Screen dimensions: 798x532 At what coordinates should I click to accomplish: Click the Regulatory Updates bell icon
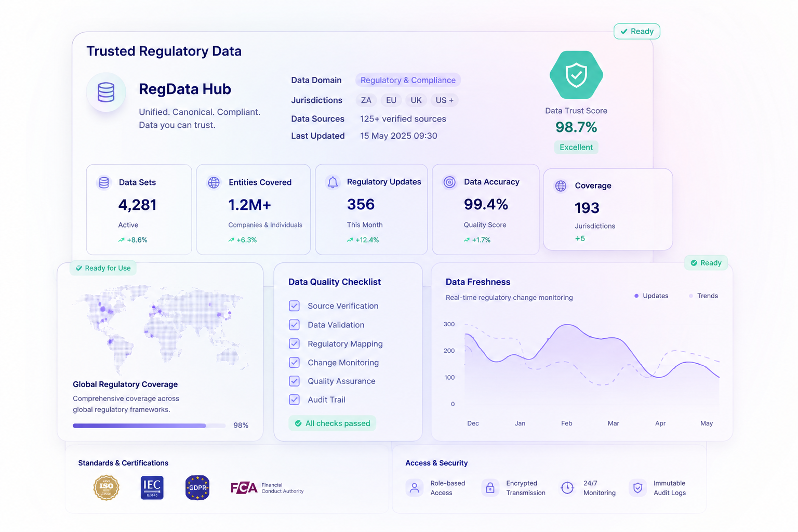tap(332, 182)
